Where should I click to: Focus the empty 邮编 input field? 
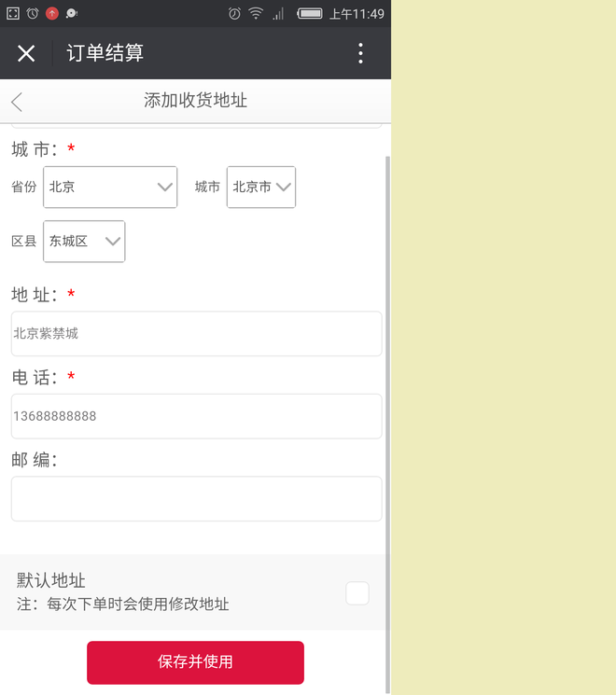coord(196,499)
